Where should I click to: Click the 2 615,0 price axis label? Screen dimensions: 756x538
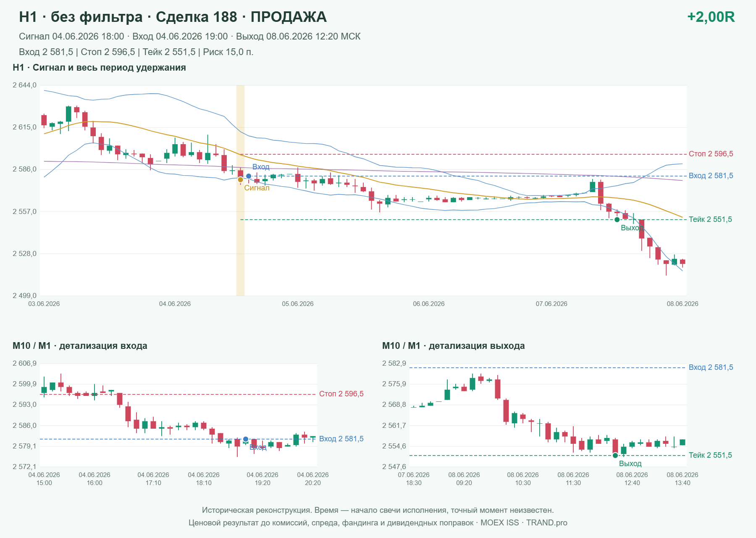tap(24, 127)
